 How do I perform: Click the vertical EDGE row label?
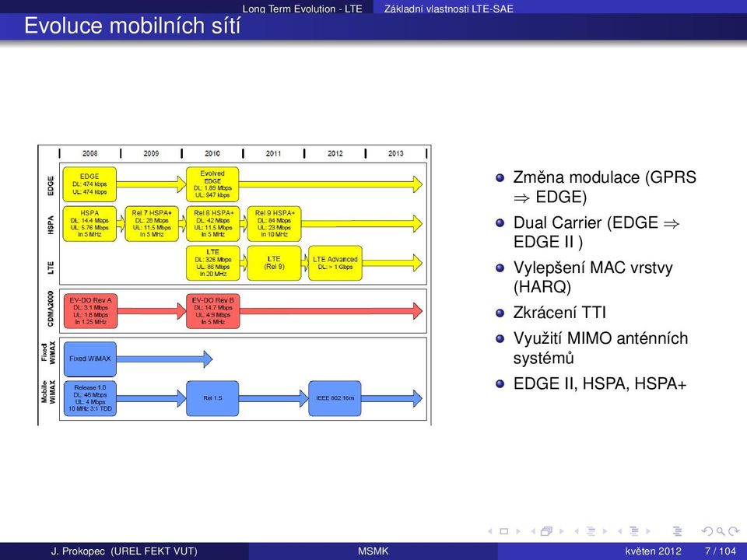point(51,186)
